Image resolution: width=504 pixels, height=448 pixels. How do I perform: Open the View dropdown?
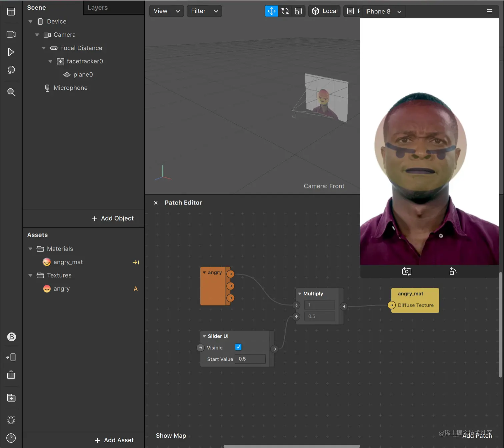pos(166,11)
